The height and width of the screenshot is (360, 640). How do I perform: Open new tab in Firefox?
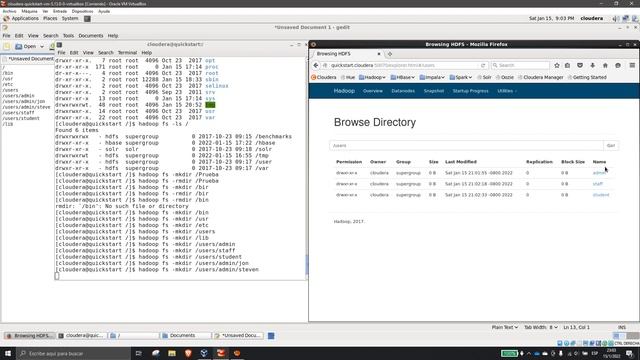[x=390, y=54]
